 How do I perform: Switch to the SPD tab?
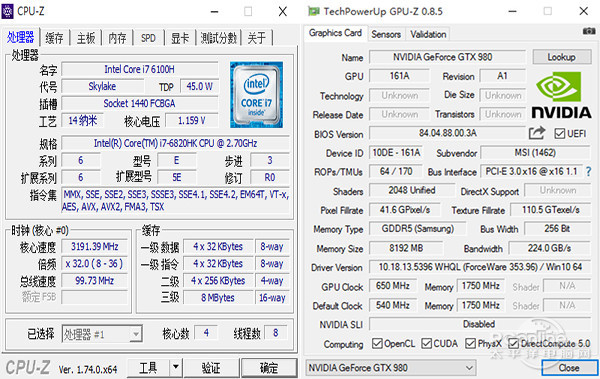(x=148, y=38)
